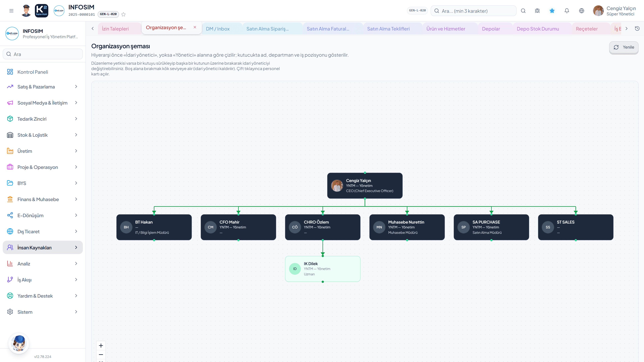Open the language globe icon
644x362 pixels.
point(581,11)
